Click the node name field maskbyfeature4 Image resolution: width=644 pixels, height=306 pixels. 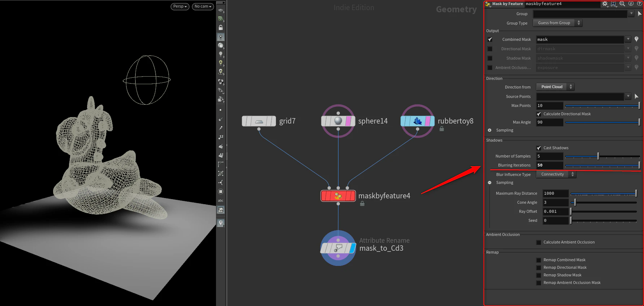tap(562, 4)
